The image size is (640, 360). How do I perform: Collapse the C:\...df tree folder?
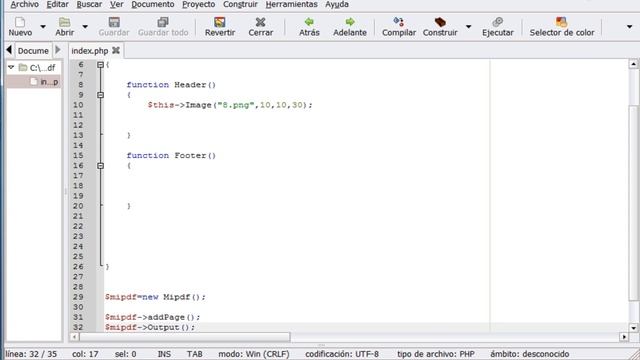11,67
